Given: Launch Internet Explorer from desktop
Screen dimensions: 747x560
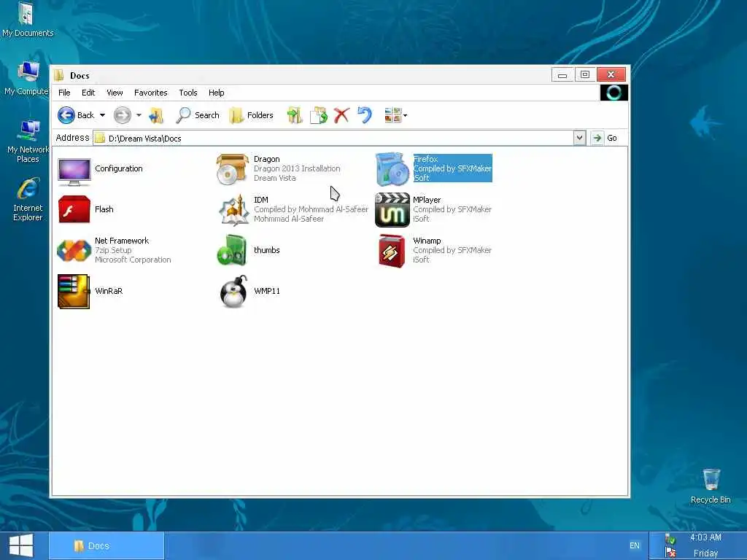Looking at the screenshot, I should (28, 200).
